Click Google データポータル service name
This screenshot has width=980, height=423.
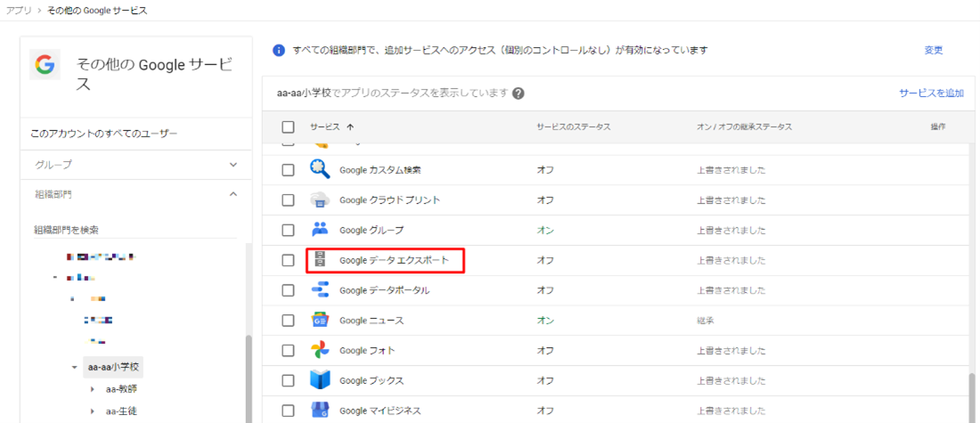[384, 290]
